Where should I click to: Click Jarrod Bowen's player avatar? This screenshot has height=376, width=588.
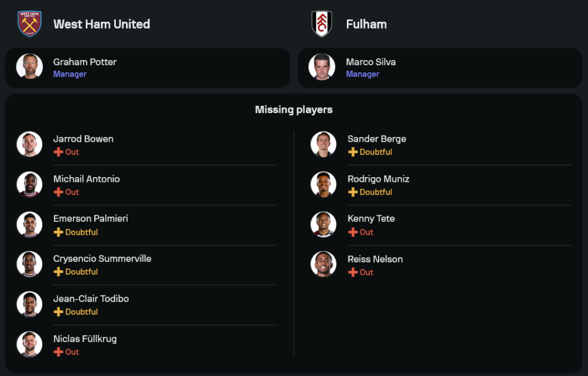pyautogui.click(x=29, y=145)
